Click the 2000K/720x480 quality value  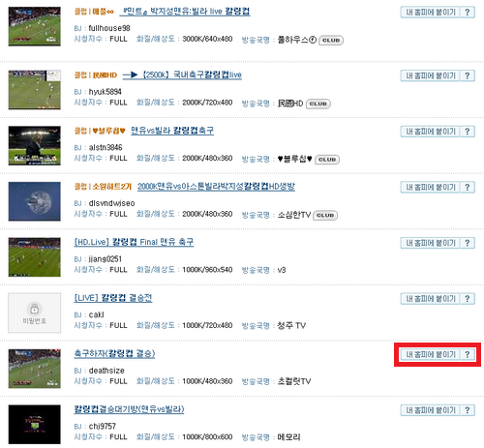click(207, 103)
